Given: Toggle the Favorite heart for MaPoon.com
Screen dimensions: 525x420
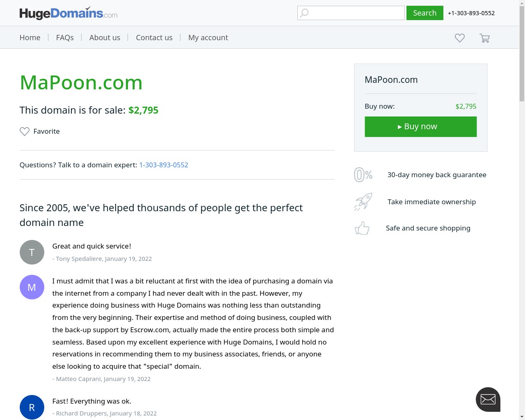Looking at the screenshot, I should coord(25,131).
